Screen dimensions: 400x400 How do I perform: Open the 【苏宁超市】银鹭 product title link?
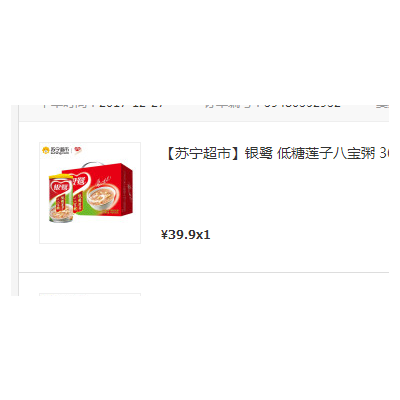click(x=277, y=153)
